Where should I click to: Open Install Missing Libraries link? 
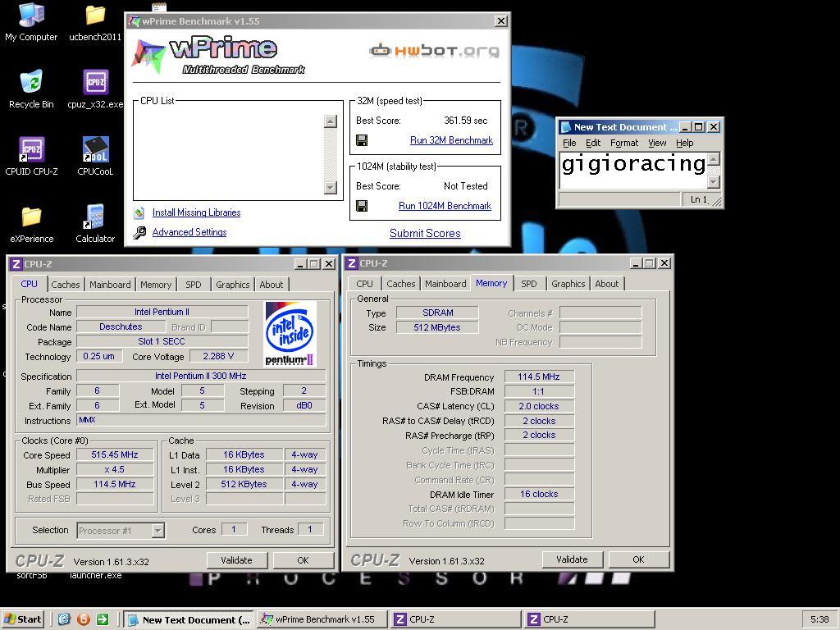point(196,212)
